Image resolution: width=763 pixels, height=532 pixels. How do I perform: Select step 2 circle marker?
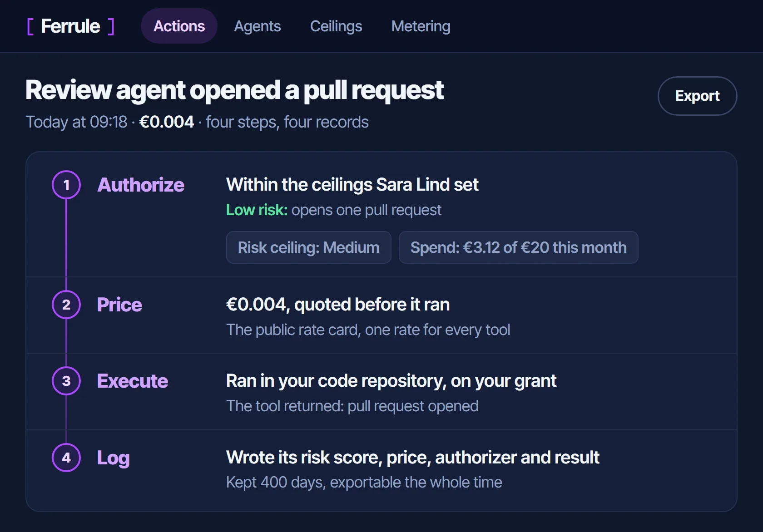pos(66,305)
